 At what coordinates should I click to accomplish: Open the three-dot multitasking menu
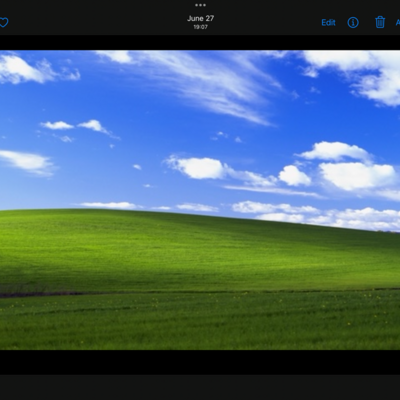point(200,5)
